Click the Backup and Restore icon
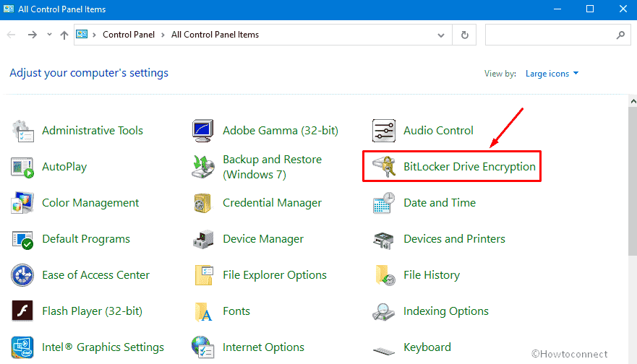The height and width of the screenshot is (364, 637). [x=202, y=167]
